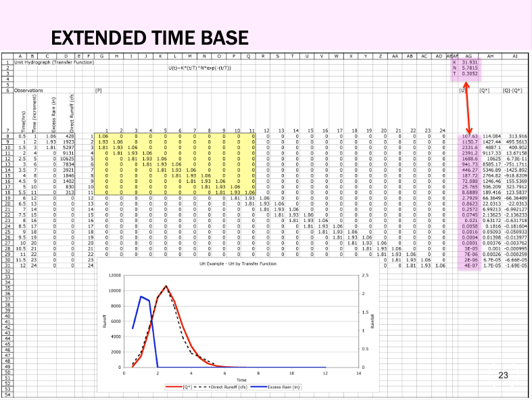Select row header 40
The height and width of the screenshot is (400, 532).
[7, 316]
